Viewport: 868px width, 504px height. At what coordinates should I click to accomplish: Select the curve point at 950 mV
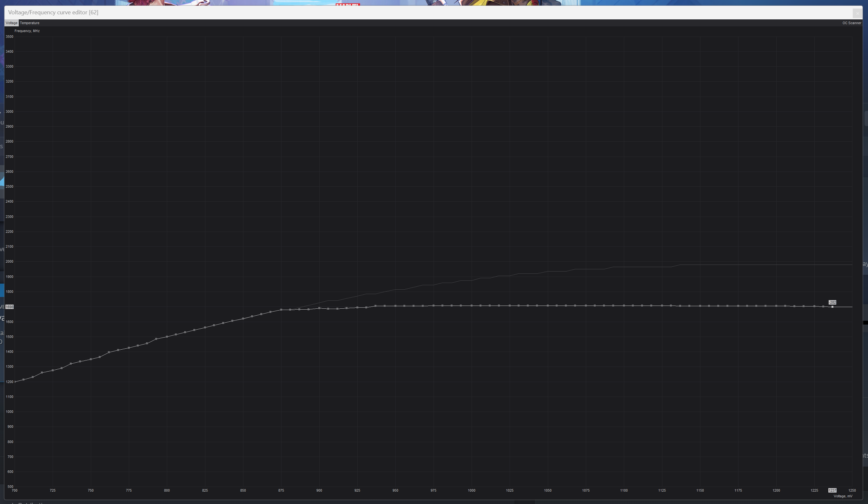click(395, 306)
